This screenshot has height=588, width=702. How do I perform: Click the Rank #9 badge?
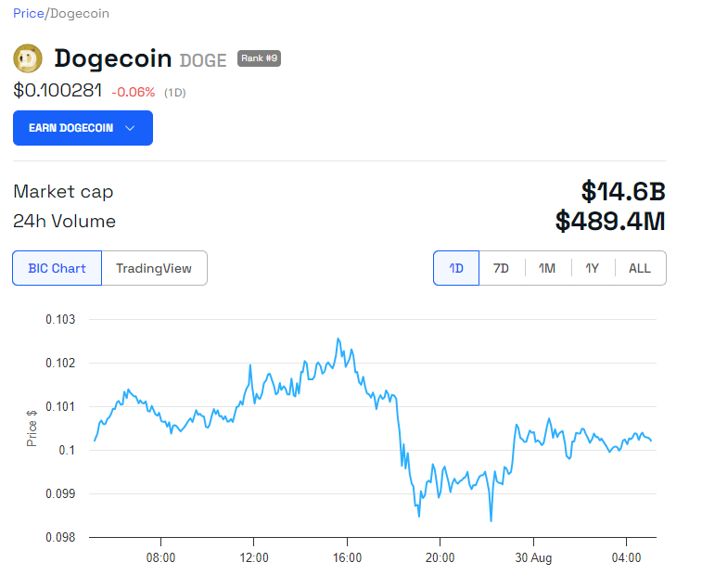point(259,58)
